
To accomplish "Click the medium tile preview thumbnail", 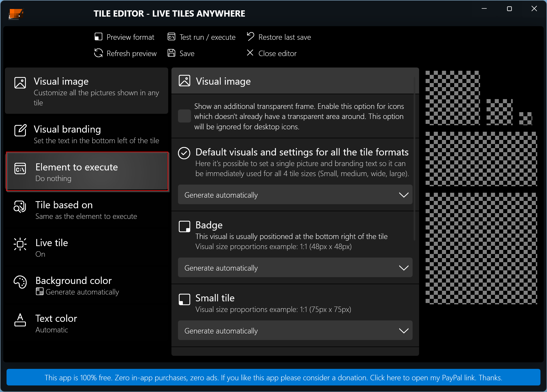I will (x=453, y=98).
